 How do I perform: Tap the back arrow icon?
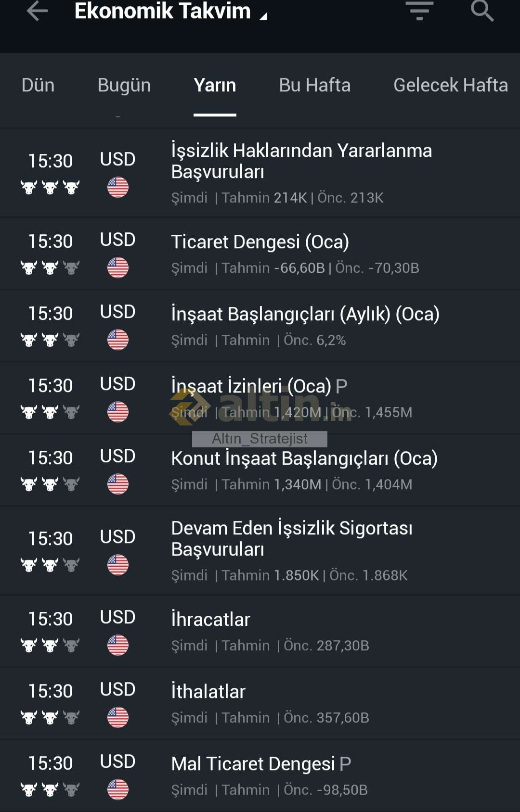pos(37,11)
